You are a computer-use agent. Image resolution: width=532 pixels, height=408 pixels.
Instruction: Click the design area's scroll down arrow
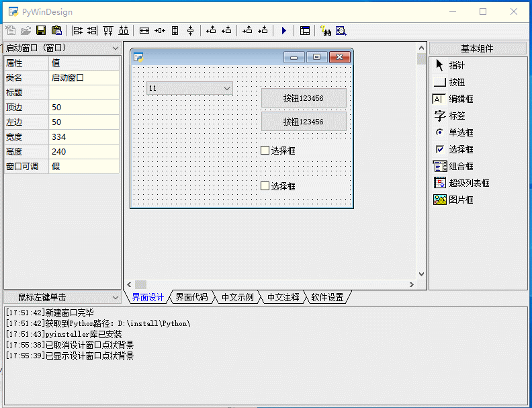[421, 274]
